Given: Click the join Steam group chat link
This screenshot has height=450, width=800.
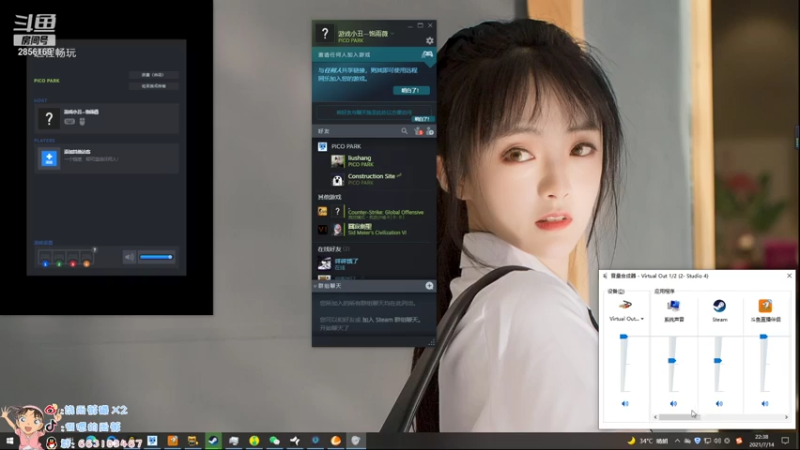Looking at the screenshot, I should tap(391, 320).
